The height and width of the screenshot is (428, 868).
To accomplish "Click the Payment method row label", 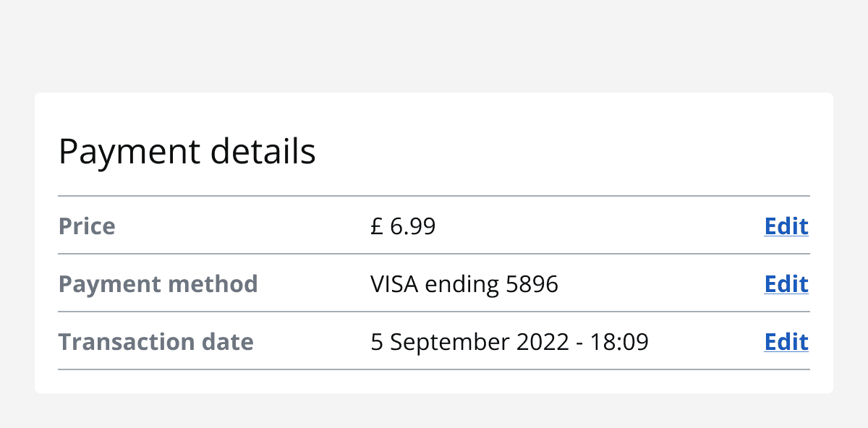I will [158, 284].
